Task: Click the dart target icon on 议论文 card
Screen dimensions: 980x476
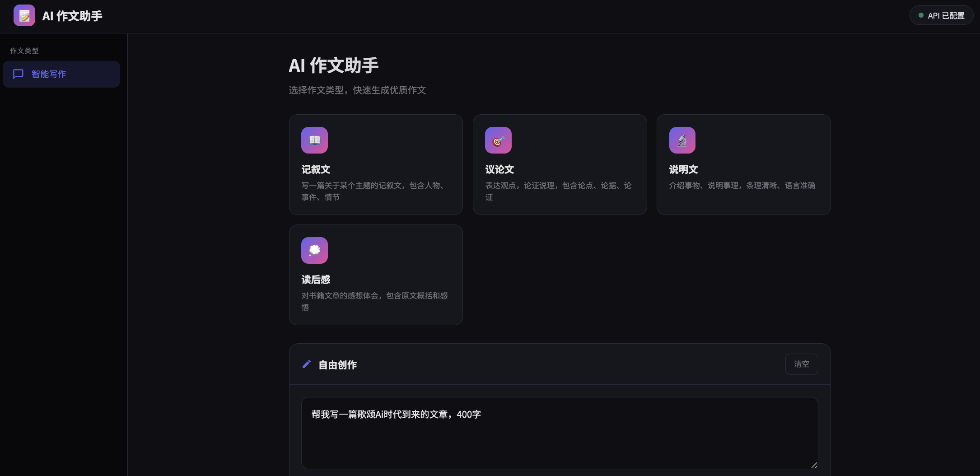Action: [498, 140]
